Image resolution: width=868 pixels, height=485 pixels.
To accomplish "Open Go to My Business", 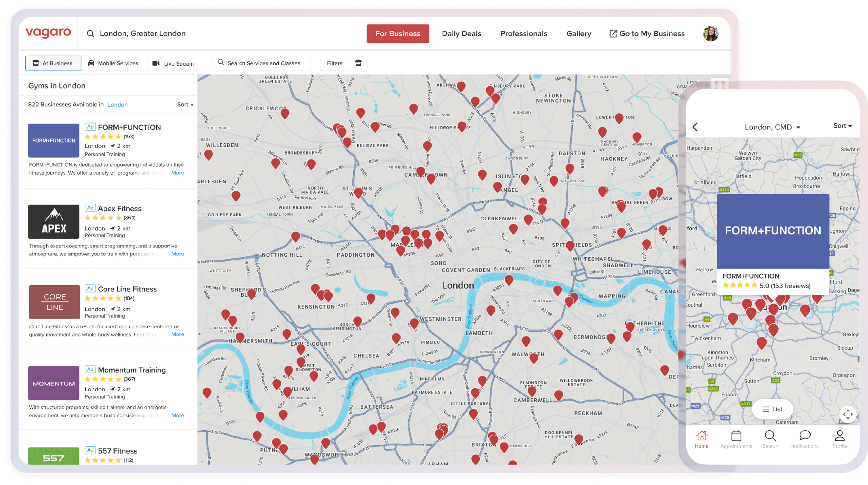I will (647, 34).
